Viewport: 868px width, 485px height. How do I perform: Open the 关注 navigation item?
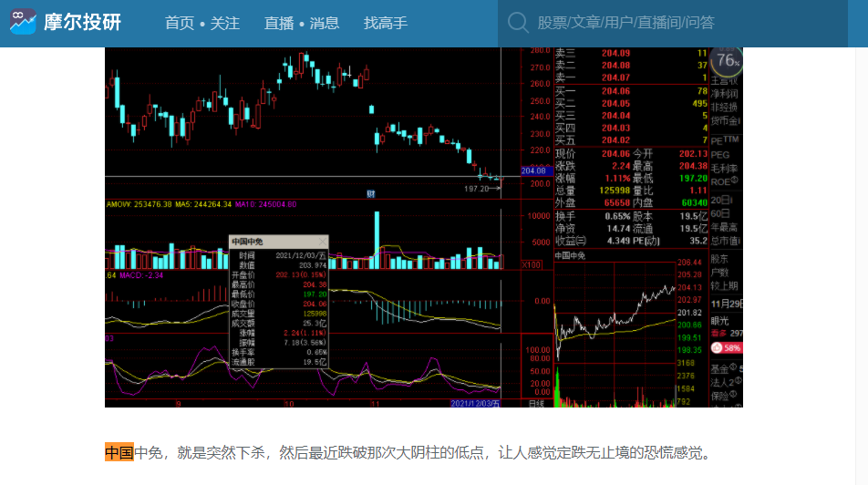coord(224,24)
